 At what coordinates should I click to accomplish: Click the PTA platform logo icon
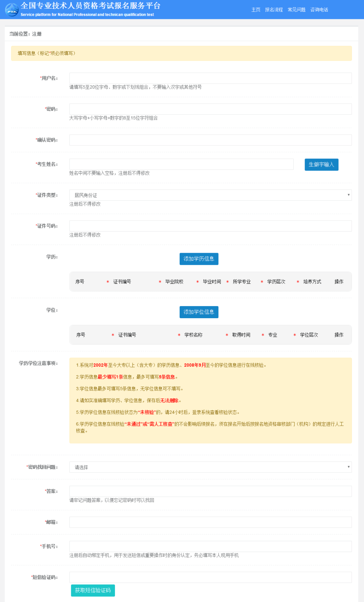pyautogui.click(x=12, y=9)
